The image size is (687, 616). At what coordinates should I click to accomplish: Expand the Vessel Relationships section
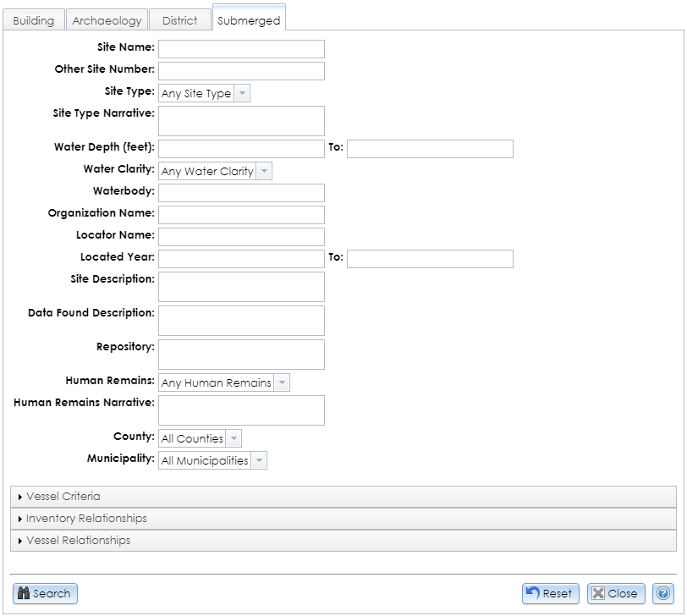[78, 540]
